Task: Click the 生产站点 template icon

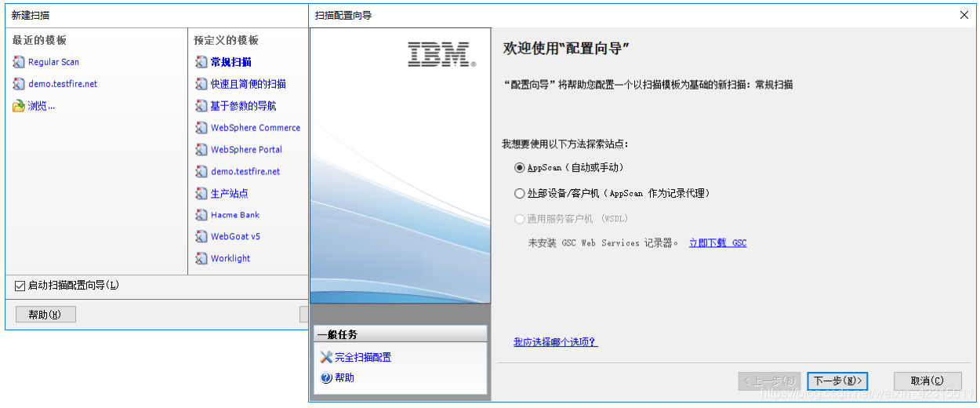Action: [201, 194]
